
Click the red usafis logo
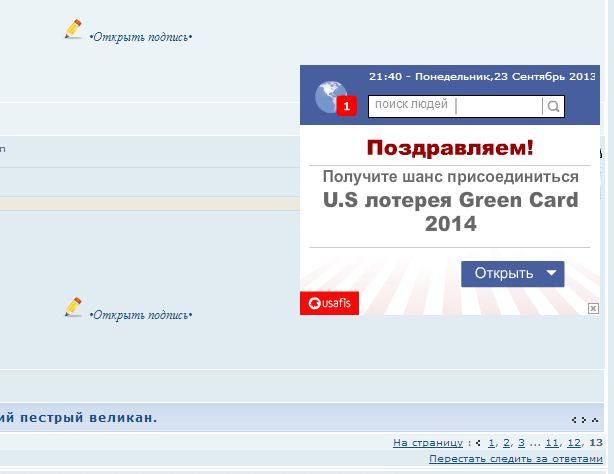pyautogui.click(x=329, y=303)
